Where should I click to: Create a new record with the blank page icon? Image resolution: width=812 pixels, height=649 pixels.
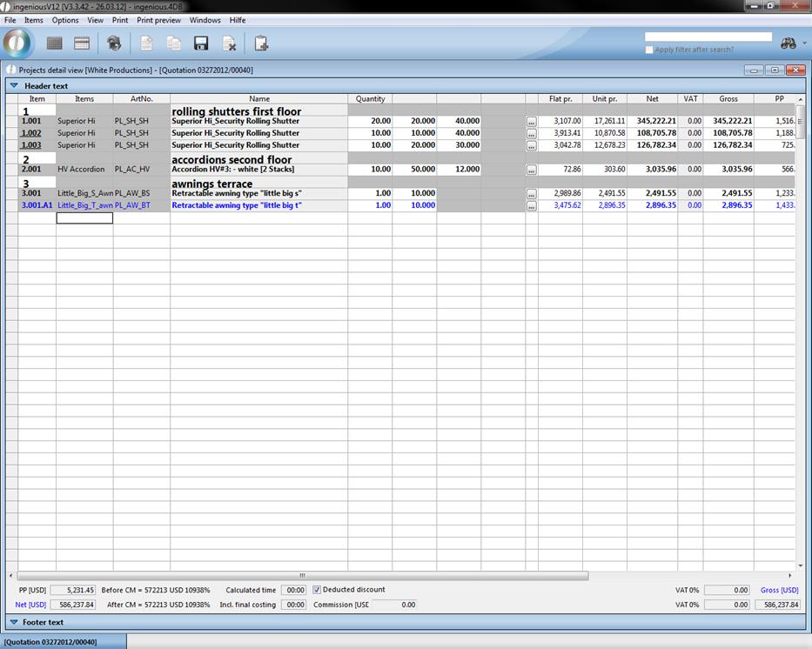146,43
